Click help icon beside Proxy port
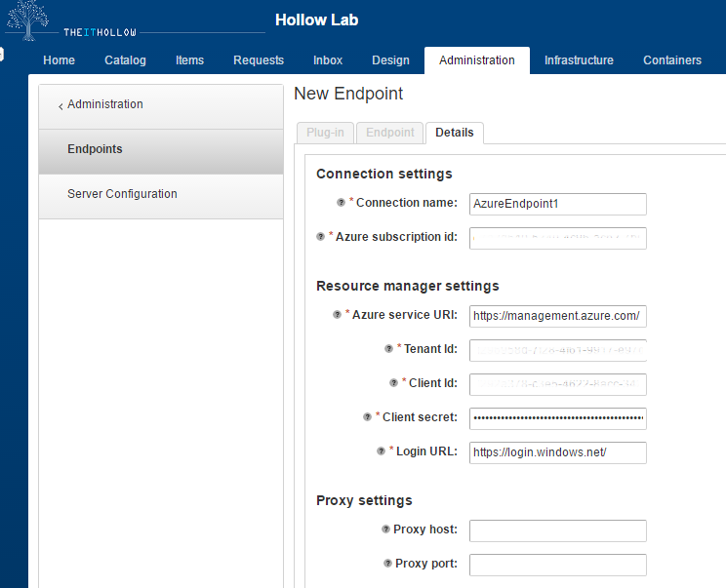 (387, 564)
